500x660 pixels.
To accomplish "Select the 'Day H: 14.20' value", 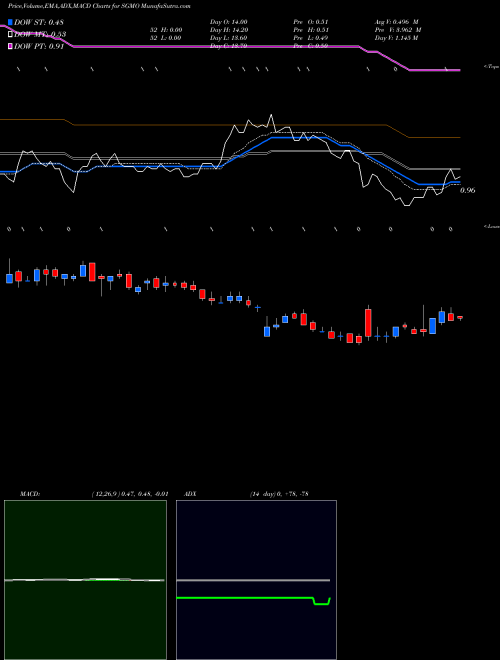I will coord(229,30).
